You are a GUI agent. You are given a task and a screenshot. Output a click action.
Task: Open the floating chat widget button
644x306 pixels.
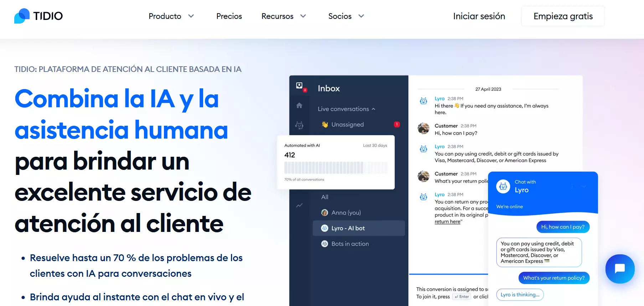pos(620,269)
